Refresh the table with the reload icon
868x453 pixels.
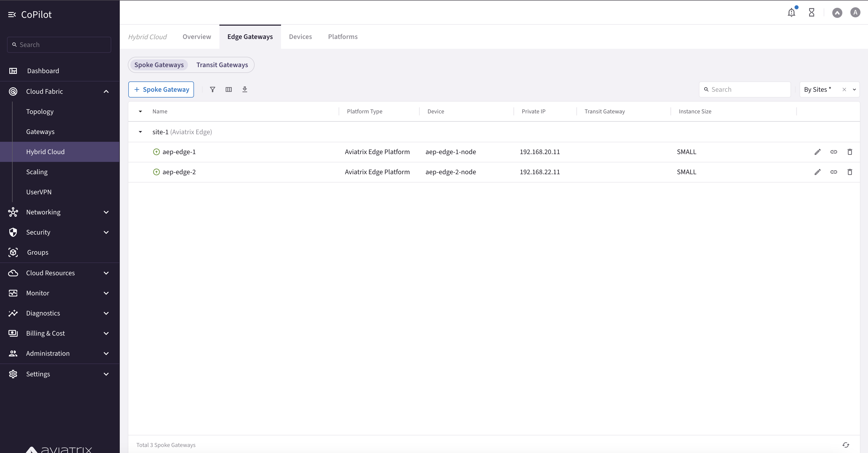846,445
